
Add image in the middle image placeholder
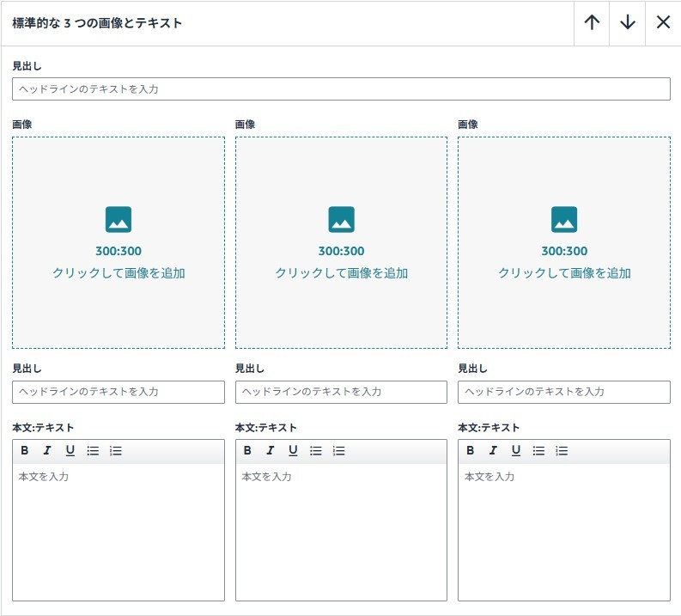[341, 243]
